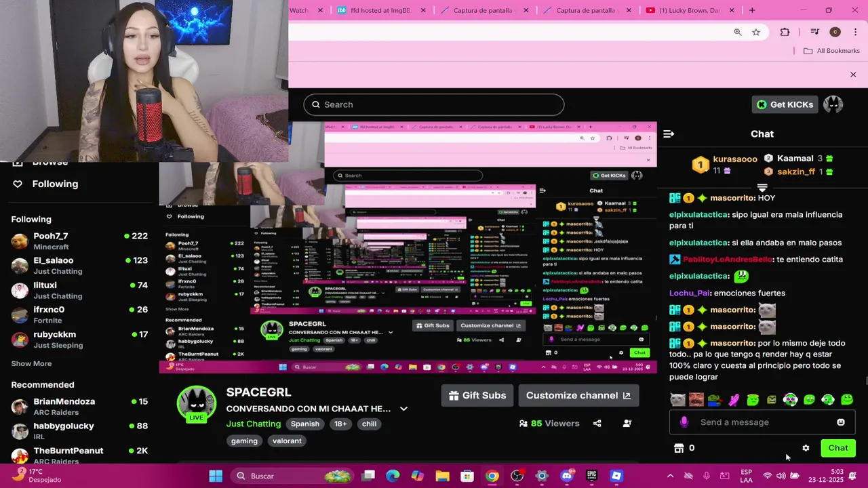Viewport: 868px width, 488px height.
Task: Click the Kick search field
Action: (434, 104)
